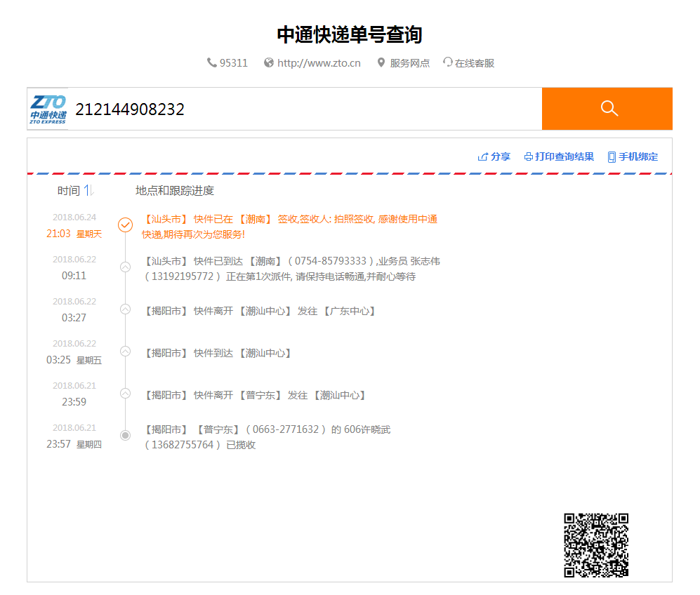Viewport: 700px width, 595px height.
Task: Click the 95311 hotline number
Action: click(234, 63)
